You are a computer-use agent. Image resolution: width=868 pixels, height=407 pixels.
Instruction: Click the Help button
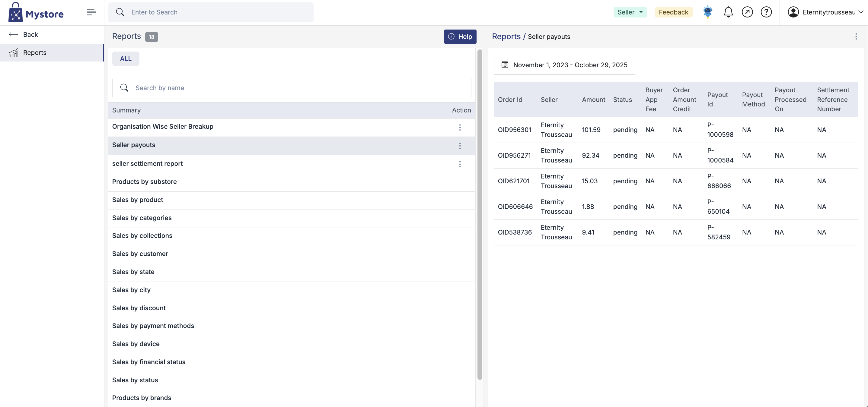[x=460, y=37]
